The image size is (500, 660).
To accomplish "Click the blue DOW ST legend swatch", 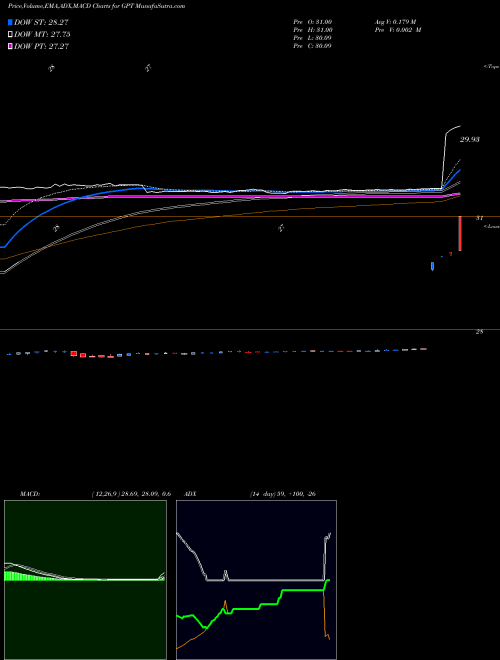I will [10, 22].
